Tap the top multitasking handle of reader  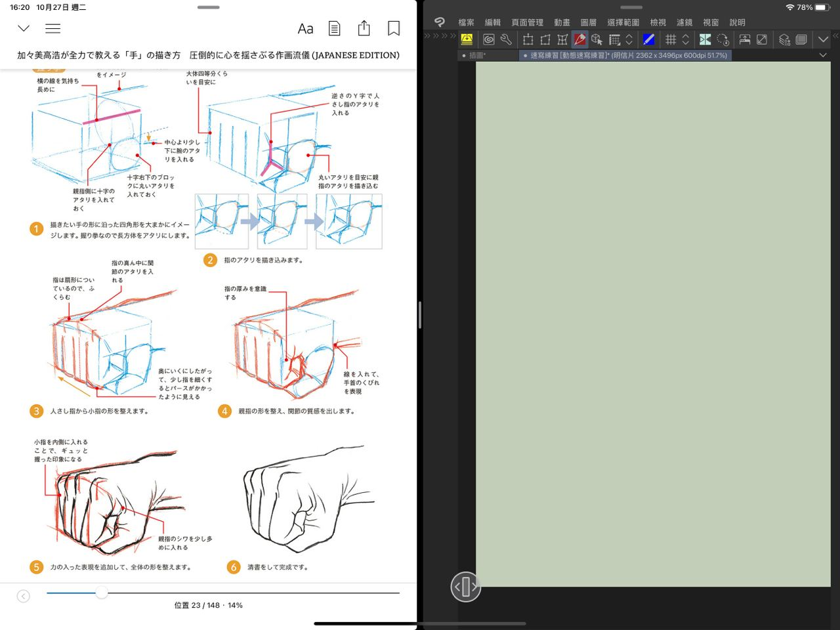(208, 7)
